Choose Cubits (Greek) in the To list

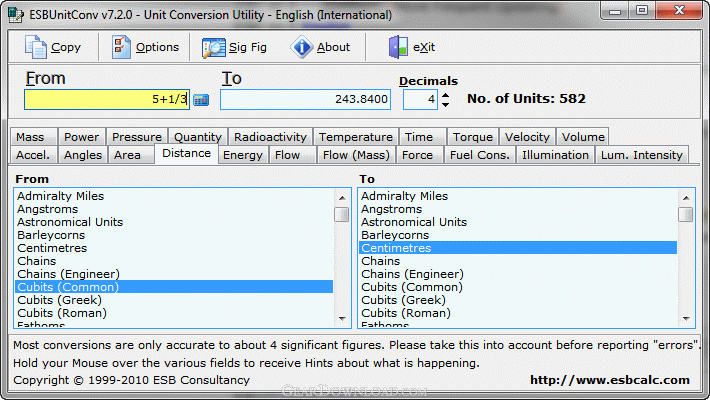[x=402, y=300]
